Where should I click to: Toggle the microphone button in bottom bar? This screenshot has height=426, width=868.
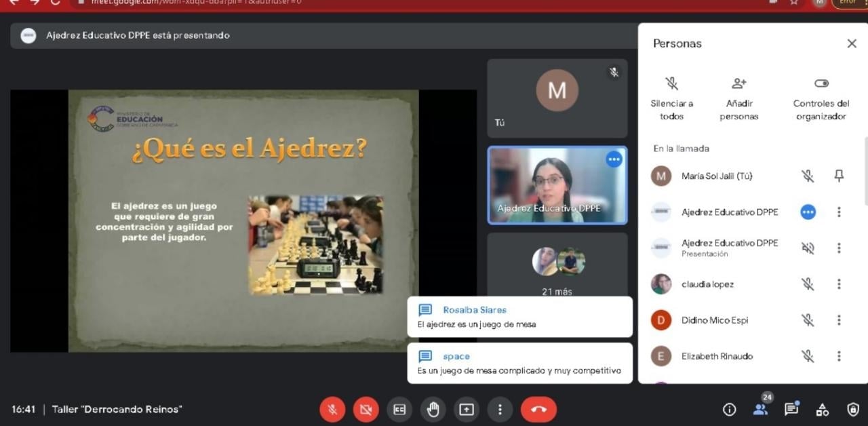tap(332, 410)
